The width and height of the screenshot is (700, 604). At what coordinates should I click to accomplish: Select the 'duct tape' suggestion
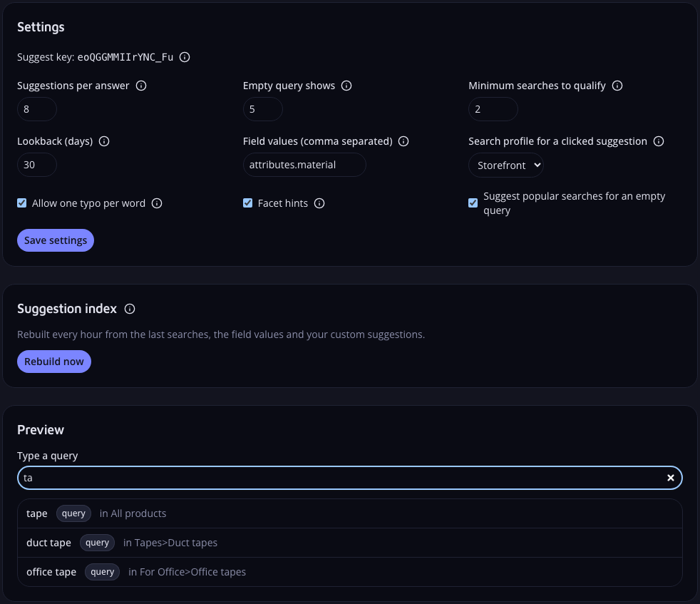[350, 543]
